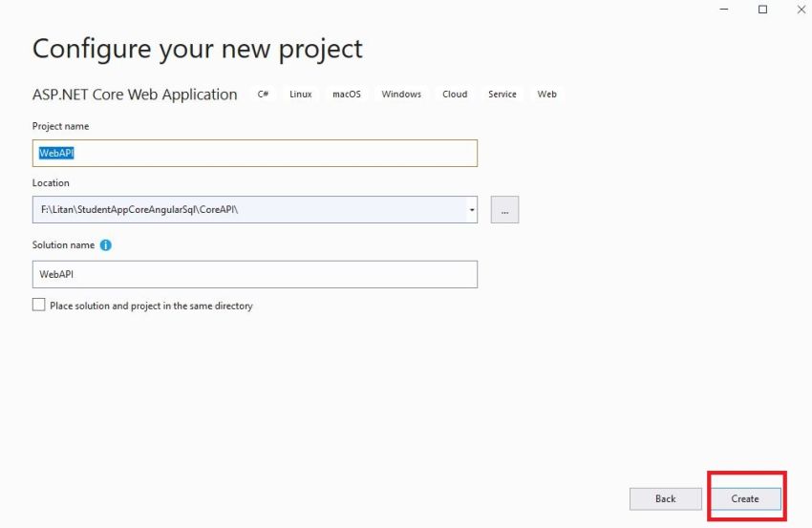Go back with the Back button

[x=665, y=498]
